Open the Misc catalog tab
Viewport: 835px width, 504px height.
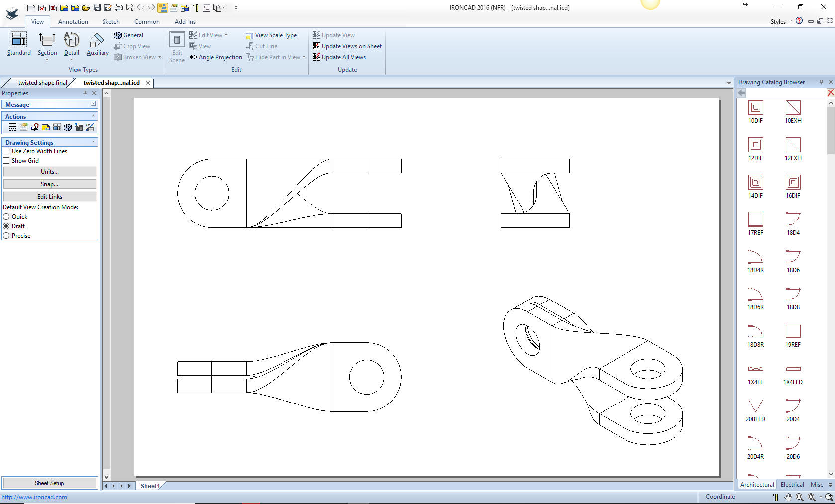point(817,485)
